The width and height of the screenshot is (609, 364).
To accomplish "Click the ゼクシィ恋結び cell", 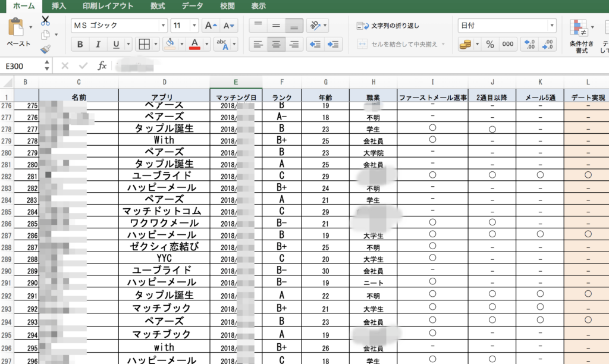I will tap(164, 247).
